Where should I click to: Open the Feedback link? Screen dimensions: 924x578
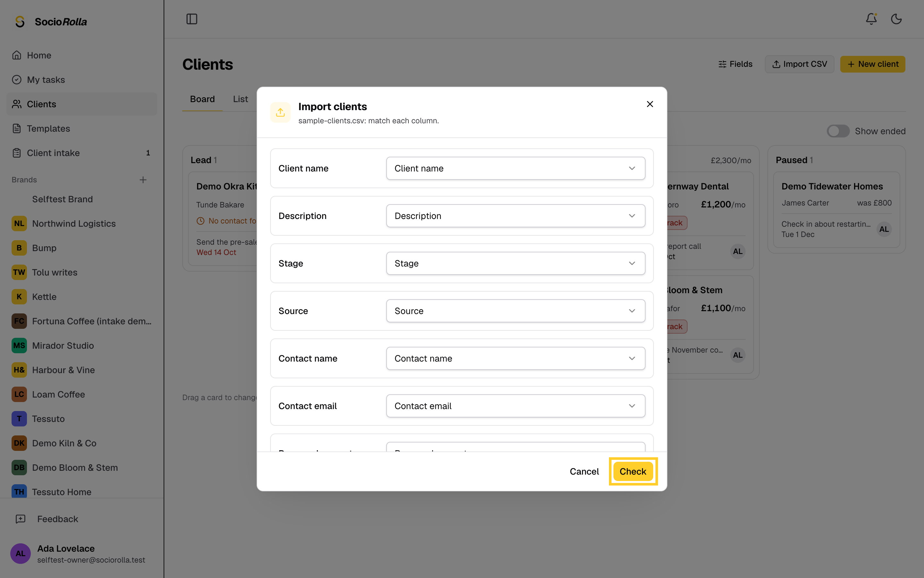(82, 519)
